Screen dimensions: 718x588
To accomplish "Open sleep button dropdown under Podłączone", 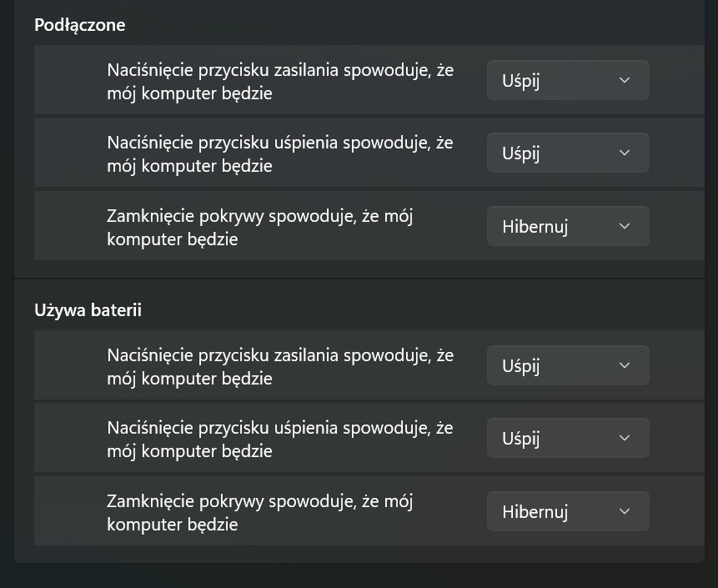I will (567, 153).
